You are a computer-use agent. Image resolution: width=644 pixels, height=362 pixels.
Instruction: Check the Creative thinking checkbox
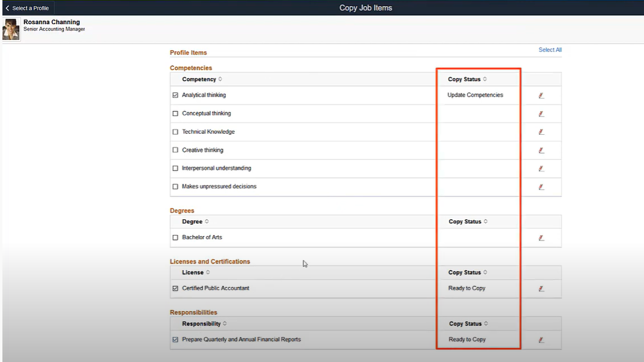tap(175, 150)
